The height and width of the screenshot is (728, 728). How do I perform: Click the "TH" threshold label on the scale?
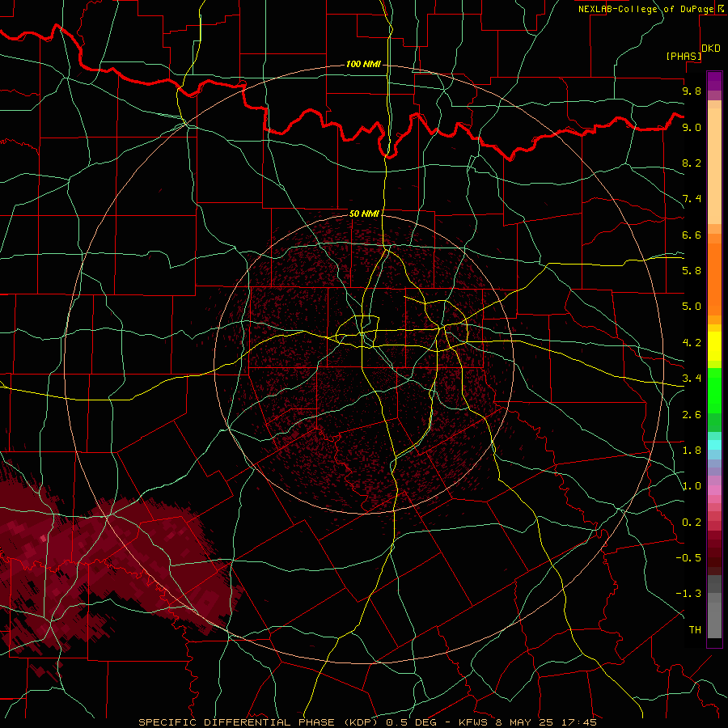click(695, 630)
